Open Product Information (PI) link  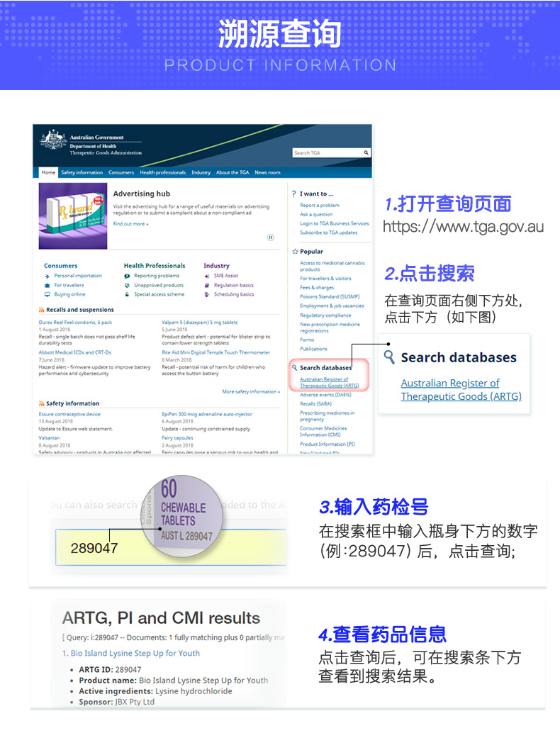(327, 444)
